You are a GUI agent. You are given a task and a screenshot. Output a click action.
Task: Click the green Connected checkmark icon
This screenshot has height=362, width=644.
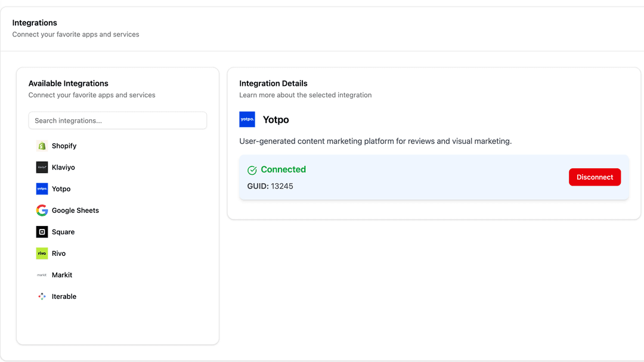[x=252, y=170]
